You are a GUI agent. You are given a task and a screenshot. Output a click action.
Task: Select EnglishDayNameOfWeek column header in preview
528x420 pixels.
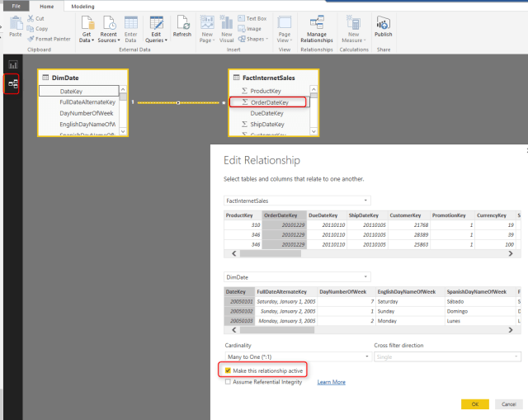[x=410, y=291]
